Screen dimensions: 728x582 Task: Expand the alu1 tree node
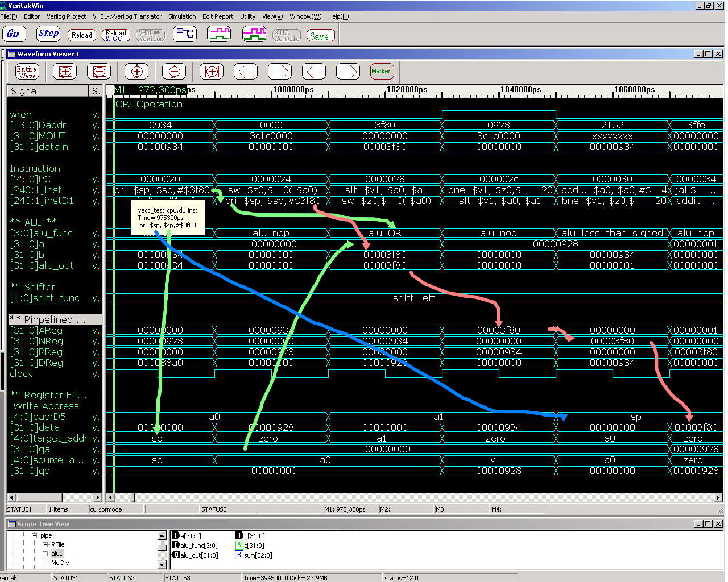point(45,554)
